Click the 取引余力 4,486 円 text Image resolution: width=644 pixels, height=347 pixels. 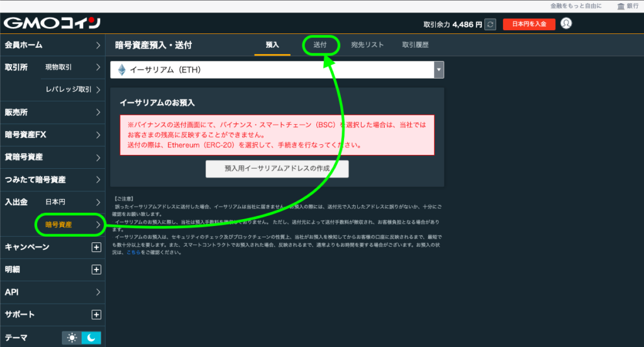click(453, 25)
